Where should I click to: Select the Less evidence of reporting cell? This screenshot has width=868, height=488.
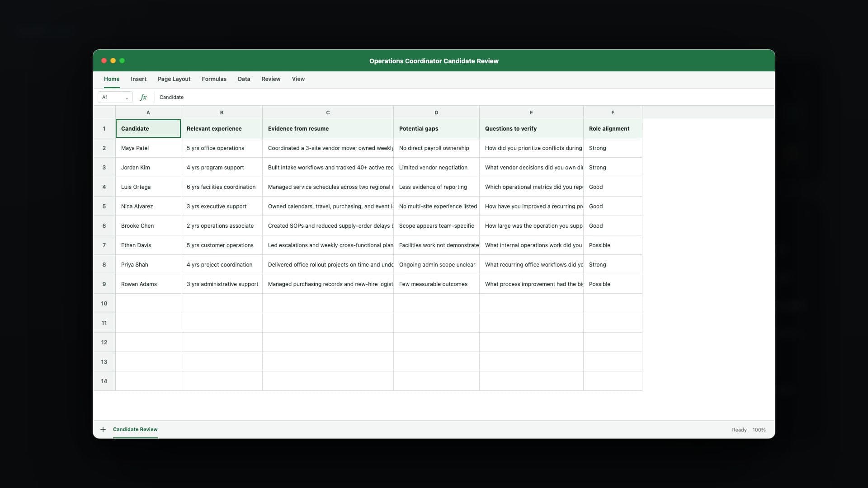point(436,187)
